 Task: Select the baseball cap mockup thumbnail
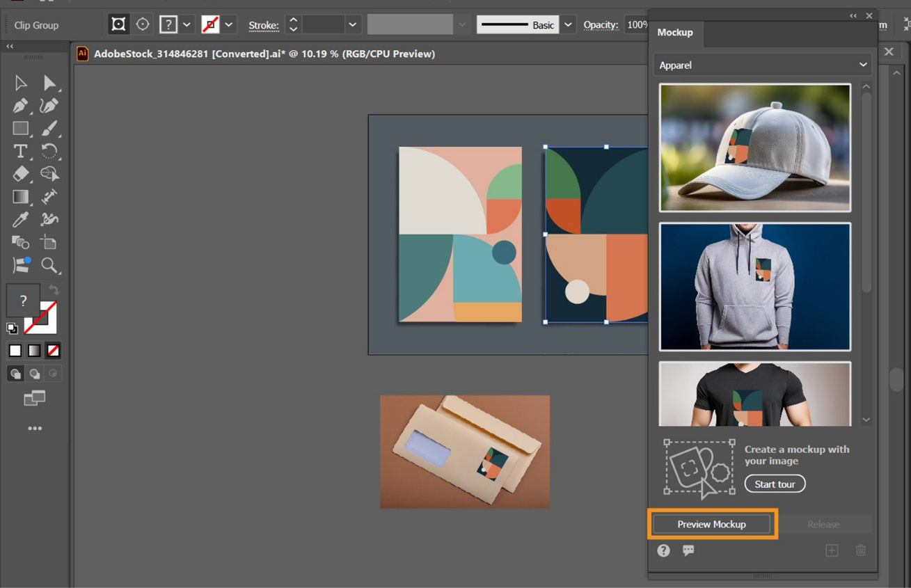[754, 148]
